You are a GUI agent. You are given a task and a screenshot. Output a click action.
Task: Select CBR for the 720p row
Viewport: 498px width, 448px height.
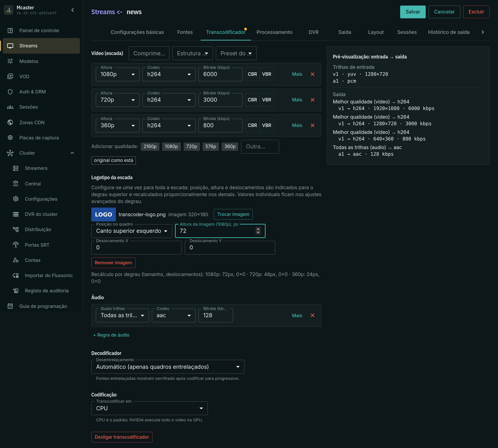tap(252, 100)
